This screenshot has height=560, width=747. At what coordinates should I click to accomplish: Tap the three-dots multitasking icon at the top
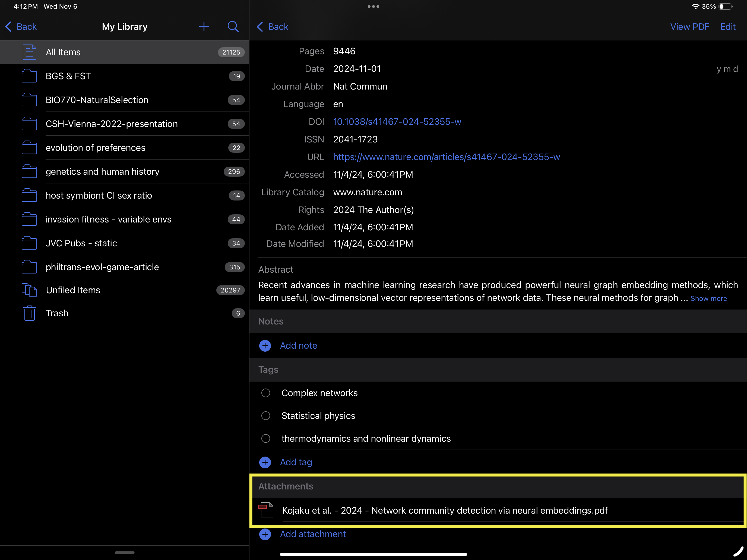click(x=373, y=7)
